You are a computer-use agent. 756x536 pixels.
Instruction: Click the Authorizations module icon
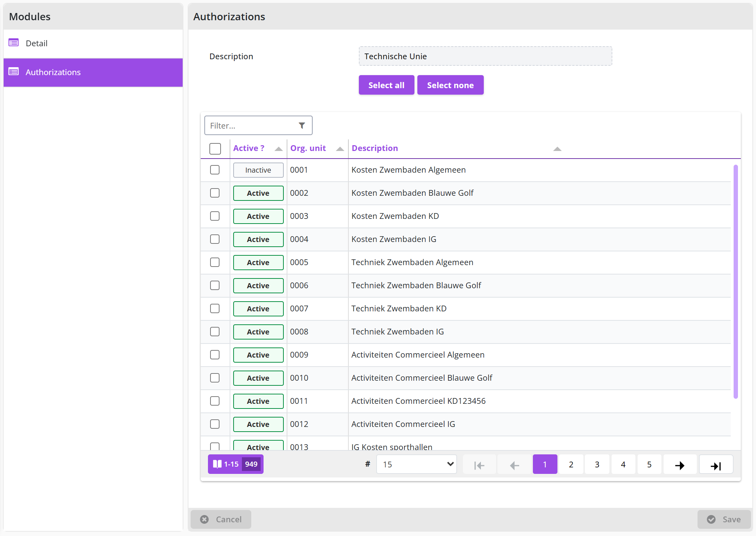click(x=14, y=72)
